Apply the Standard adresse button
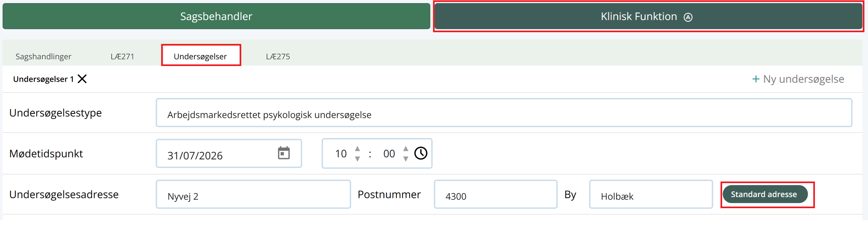 pyautogui.click(x=765, y=194)
